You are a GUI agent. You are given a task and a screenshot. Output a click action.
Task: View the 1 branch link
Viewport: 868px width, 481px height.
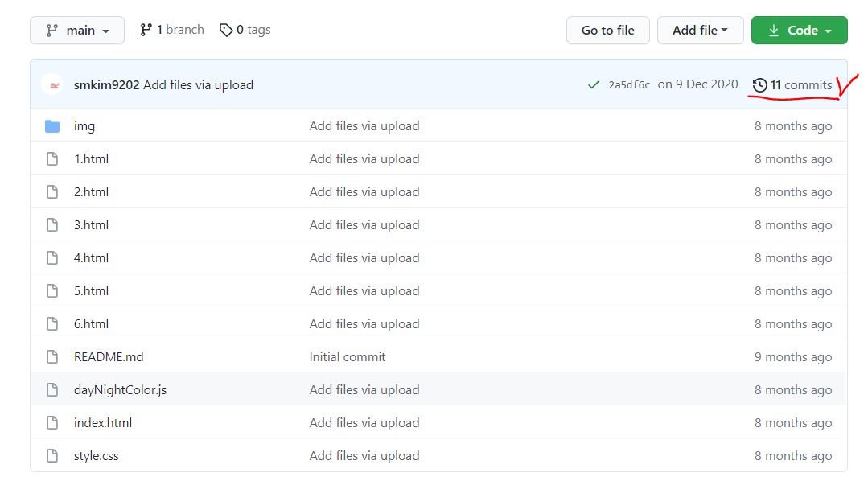pos(171,30)
